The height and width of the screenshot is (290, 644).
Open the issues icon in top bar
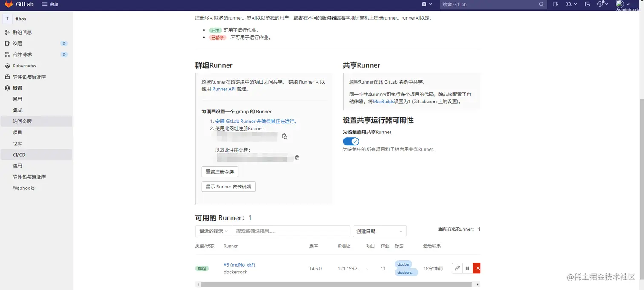556,4
